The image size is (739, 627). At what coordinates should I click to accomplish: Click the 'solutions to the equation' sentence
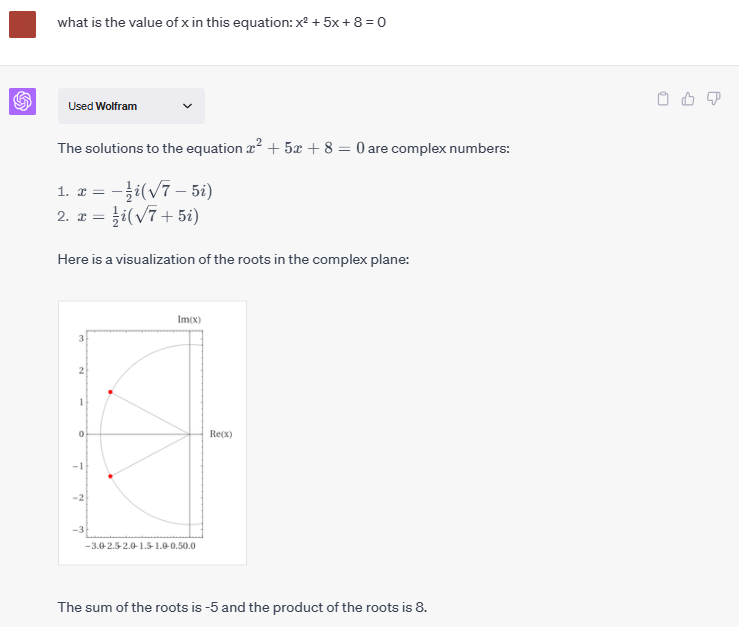click(x=283, y=149)
